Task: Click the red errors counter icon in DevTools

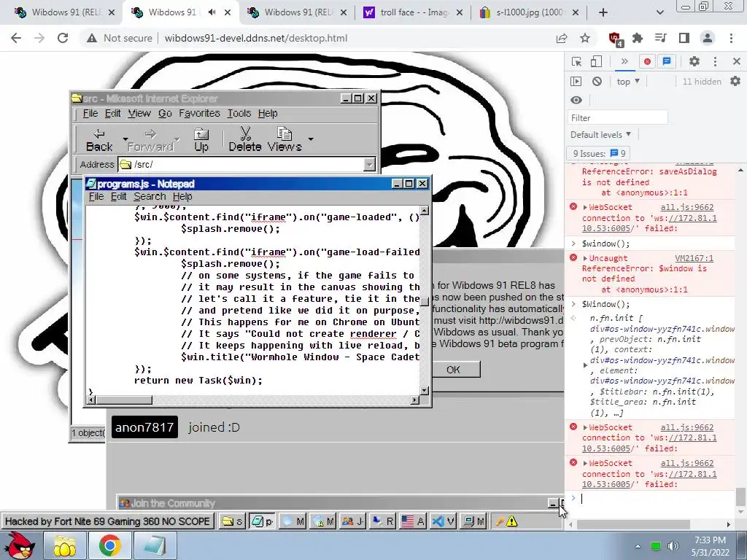Action: pyautogui.click(x=647, y=61)
